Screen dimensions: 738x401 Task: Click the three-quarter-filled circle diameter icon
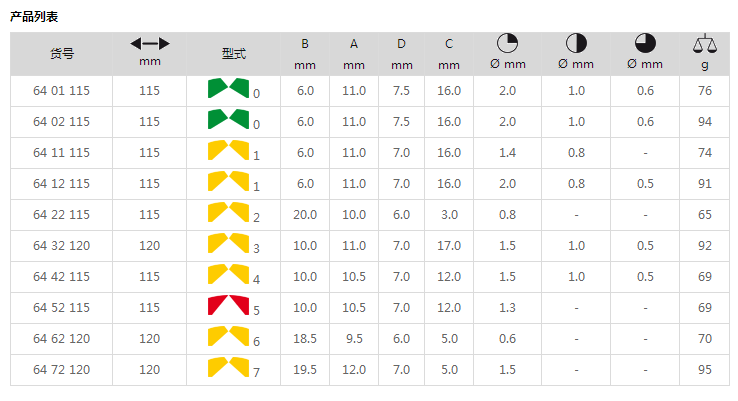pyautogui.click(x=645, y=44)
